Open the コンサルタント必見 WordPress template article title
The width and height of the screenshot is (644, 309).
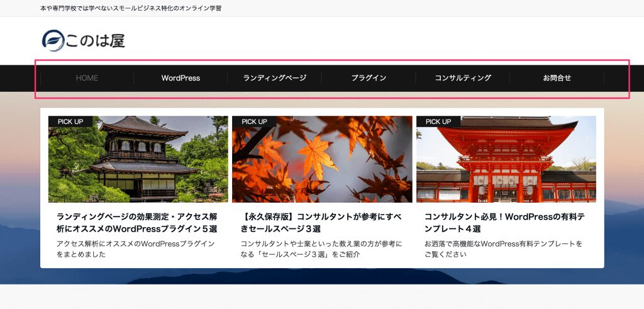click(x=504, y=223)
